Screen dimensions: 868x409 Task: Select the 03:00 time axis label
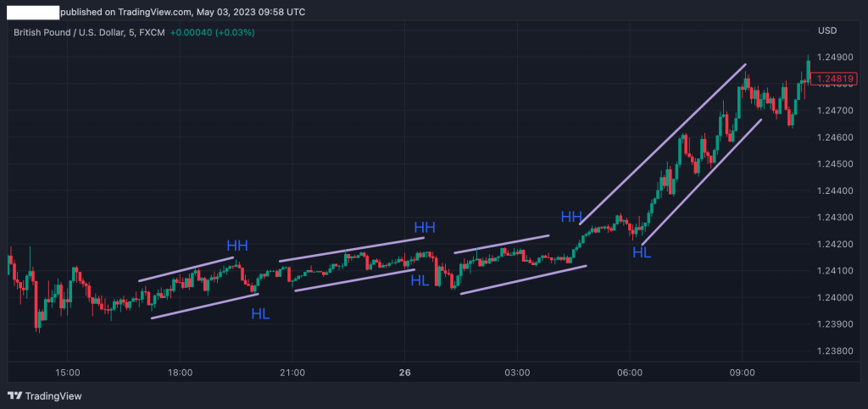pos(517,373)
